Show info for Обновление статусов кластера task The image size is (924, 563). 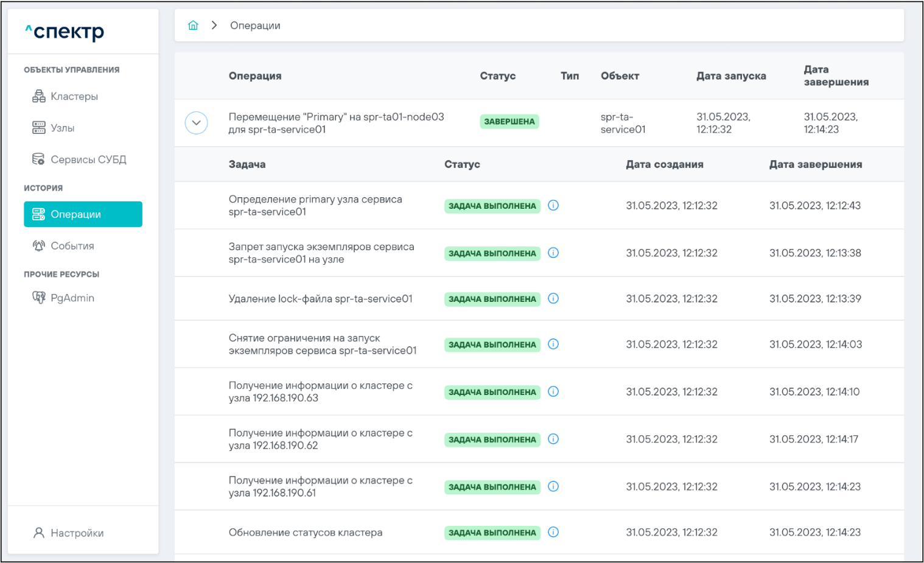[x=553, y=532]
